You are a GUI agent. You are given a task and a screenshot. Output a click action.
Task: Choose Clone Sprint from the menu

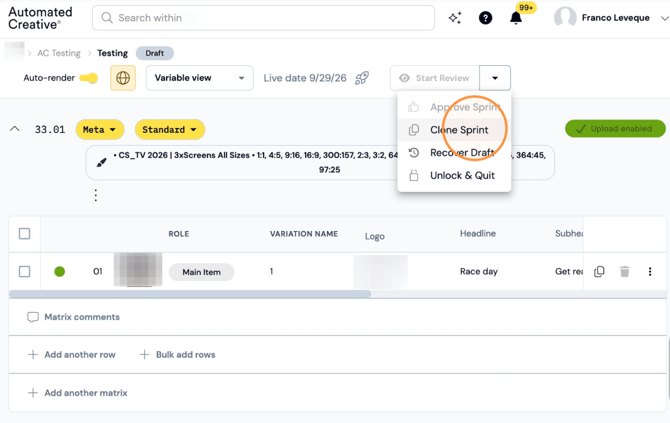click(x=454, y=130)
